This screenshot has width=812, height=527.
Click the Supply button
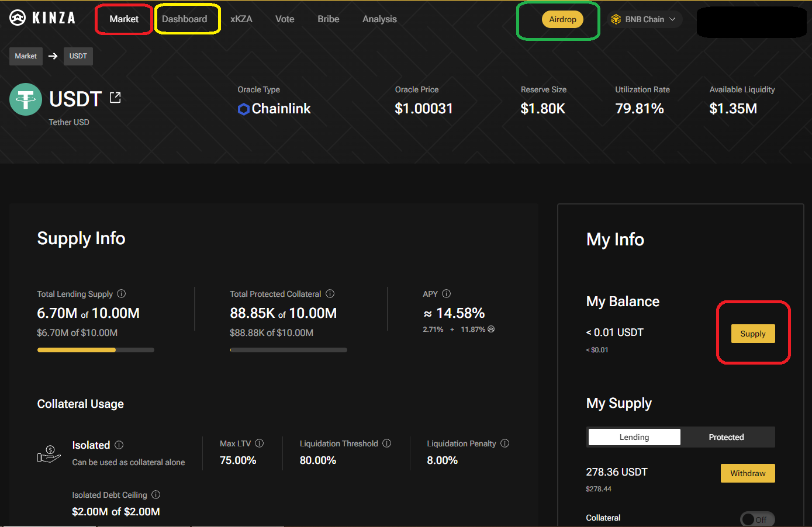pyautogui.click(x=753, y=334)
